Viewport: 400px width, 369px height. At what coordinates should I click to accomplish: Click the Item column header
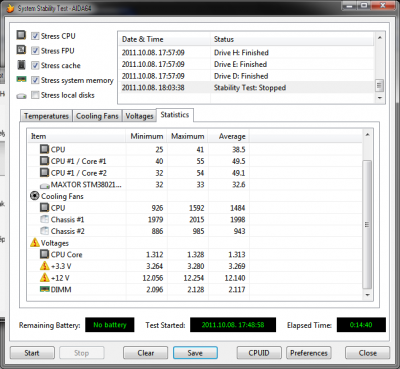pyautogui.click(x=76, y=136)
